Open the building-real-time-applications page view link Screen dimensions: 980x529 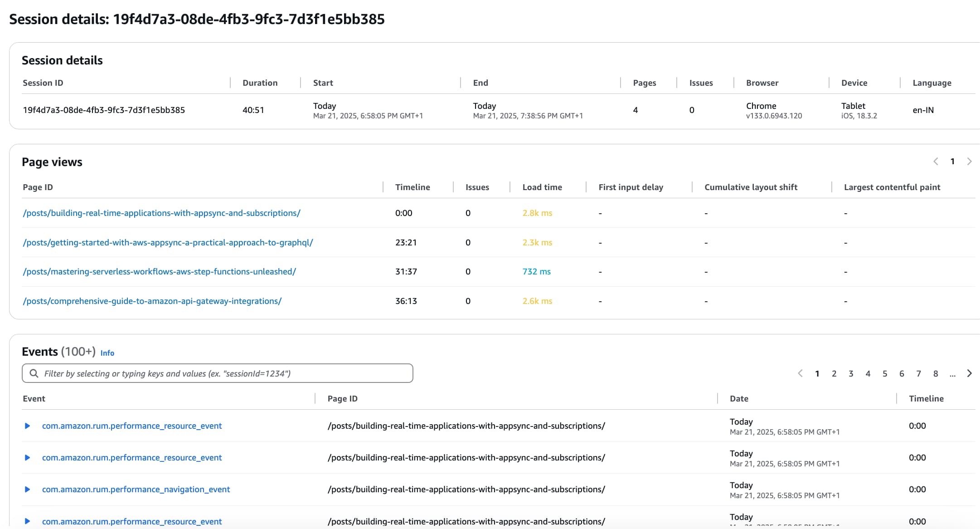(x=162, y=213)
